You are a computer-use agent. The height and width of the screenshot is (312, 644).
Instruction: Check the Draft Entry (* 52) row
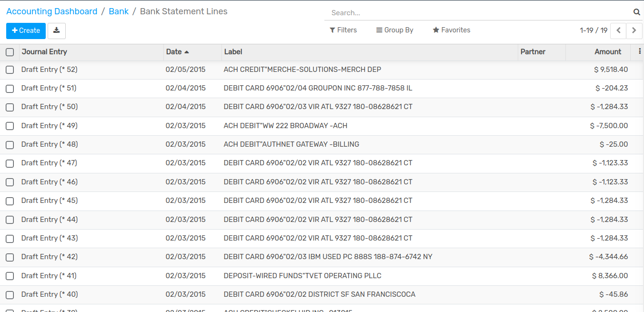click(x=10, y=70)
